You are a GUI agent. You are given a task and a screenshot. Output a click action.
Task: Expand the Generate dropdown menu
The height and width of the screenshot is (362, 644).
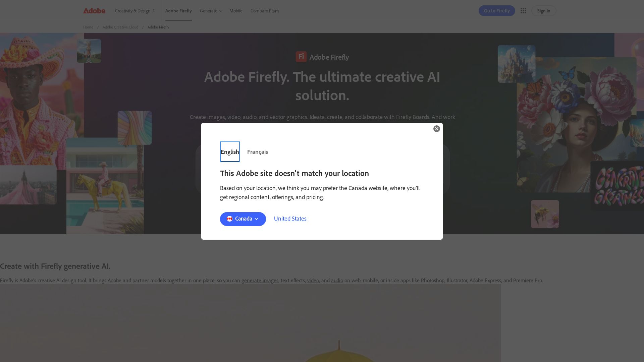click(x=211, y=11)
